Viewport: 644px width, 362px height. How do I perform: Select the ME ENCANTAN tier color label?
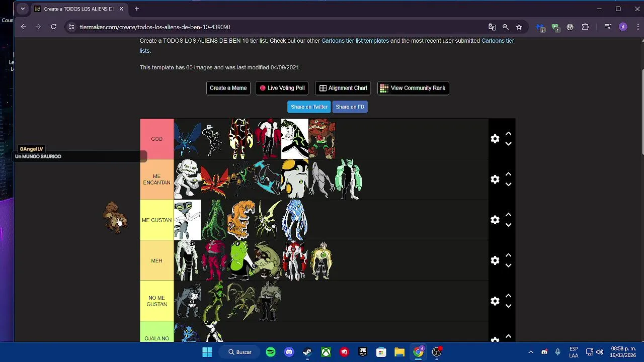(156, 179)
